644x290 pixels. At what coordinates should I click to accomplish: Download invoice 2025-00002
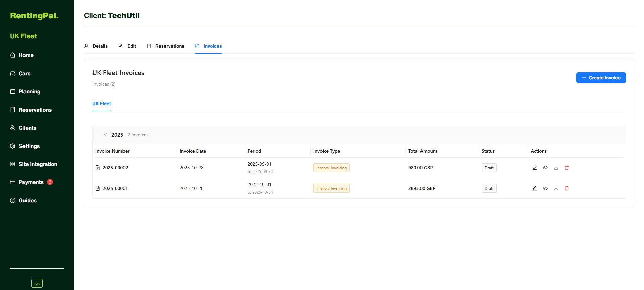pos(556,168)
